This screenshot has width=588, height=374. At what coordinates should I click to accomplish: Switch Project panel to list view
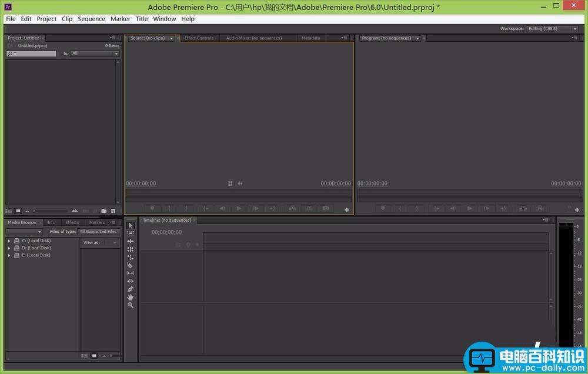pos(9,211)
